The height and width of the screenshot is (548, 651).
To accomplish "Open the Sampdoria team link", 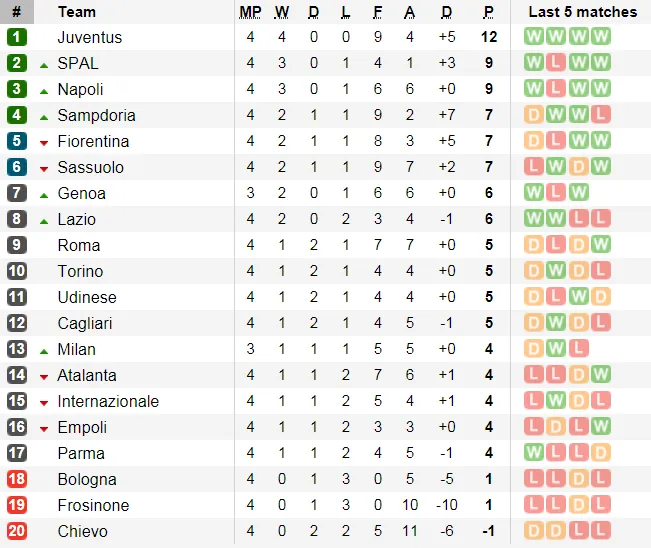I will [96, 115].
